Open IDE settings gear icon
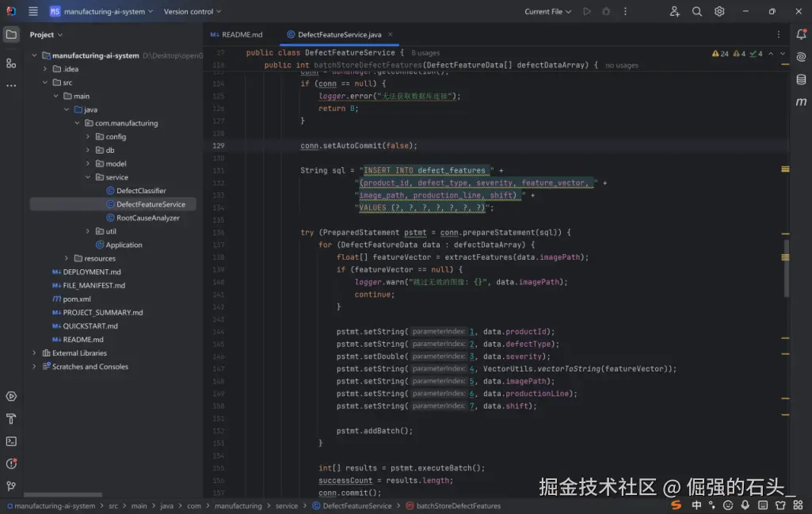This screenshot has height=514, width=812. pyautogui.click(x=719, y=12)
